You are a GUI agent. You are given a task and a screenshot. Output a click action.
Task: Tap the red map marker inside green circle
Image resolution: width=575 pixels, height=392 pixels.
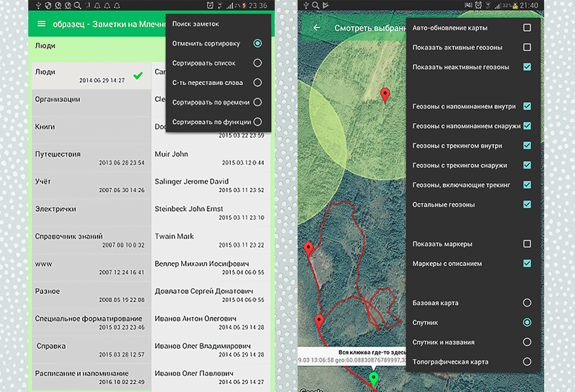point(385,96)
